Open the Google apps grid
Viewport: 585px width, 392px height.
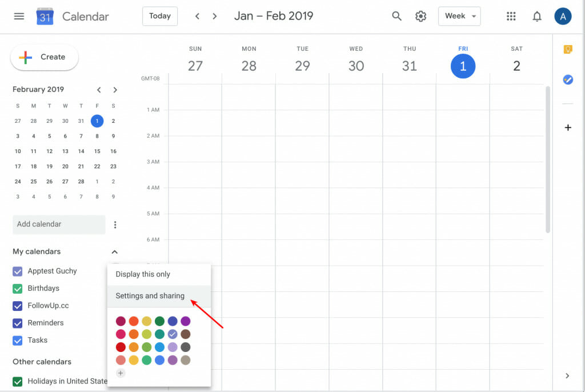[511, 16]
